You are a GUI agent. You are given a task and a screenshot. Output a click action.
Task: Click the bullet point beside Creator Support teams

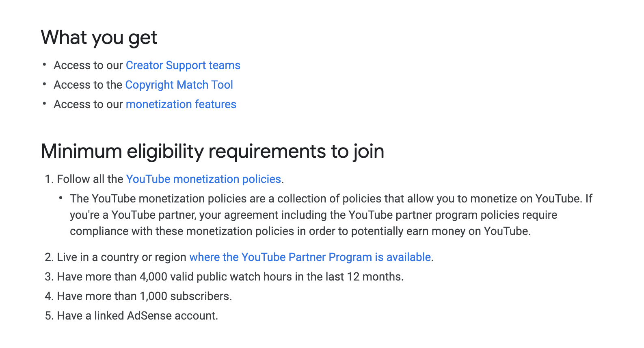click(45, 65)
